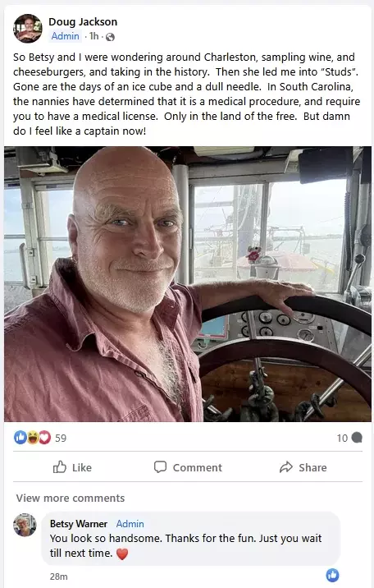Click the Admin badge next to Betsy Warner

tap(130, 523)
